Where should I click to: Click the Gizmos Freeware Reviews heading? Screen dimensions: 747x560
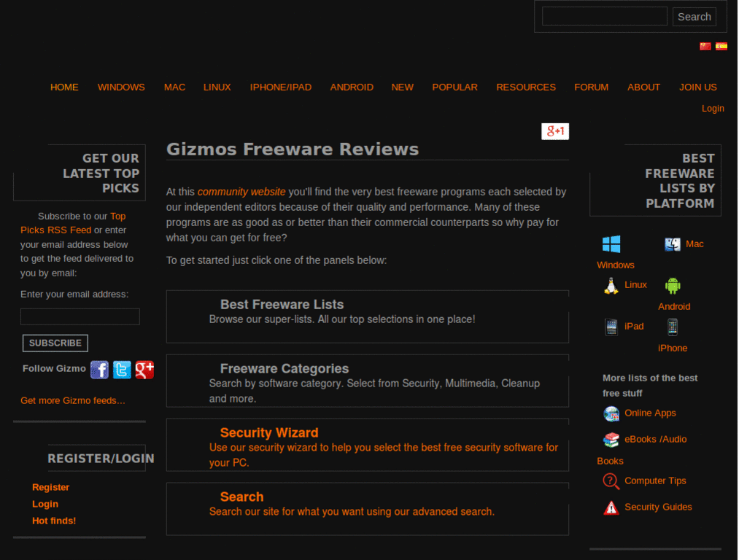293,149
